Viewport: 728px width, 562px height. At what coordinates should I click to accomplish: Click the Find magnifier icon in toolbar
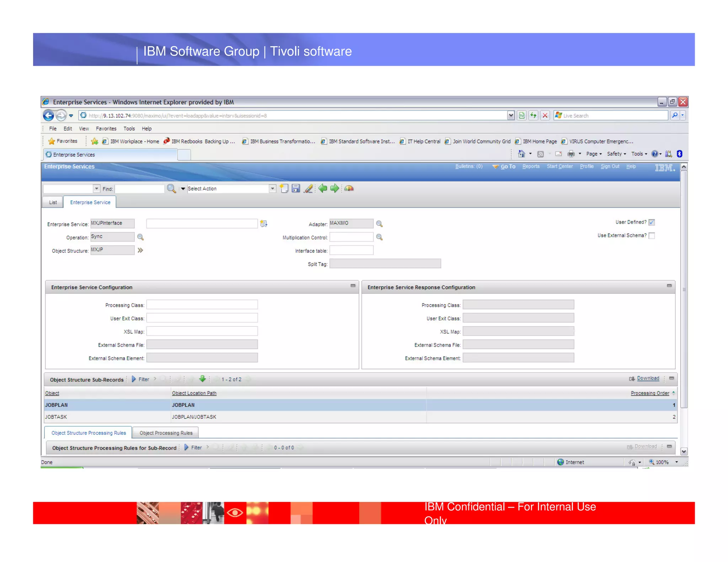(171, 188)
